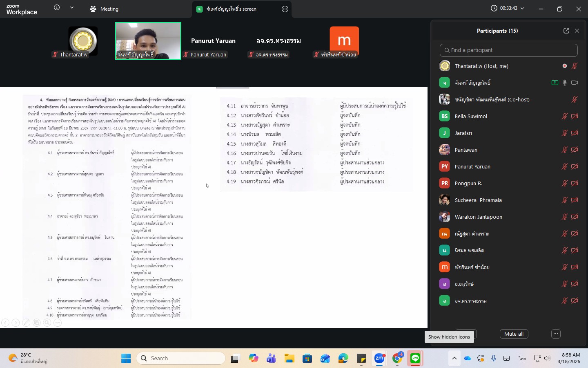Click muted mic on อจ.ดร.ทรงธรรม list row

[565, 301]
